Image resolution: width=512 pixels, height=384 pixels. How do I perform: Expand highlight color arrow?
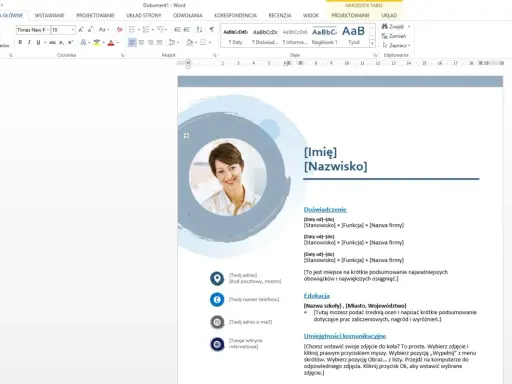[103, 42]
